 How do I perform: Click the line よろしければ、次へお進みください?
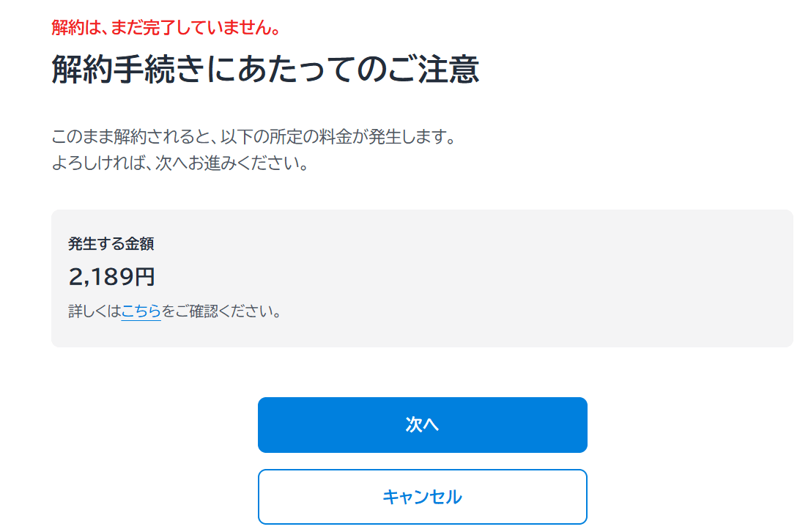click(x=179, y=163)
